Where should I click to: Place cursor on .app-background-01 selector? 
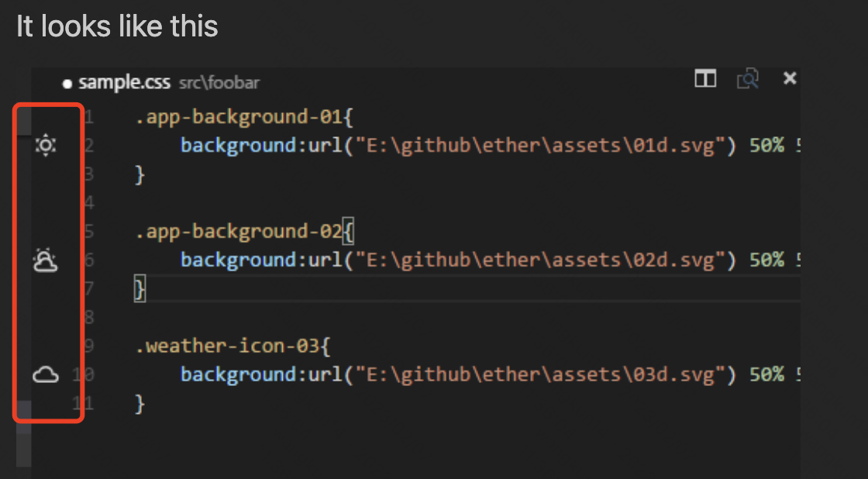(239, 118)
